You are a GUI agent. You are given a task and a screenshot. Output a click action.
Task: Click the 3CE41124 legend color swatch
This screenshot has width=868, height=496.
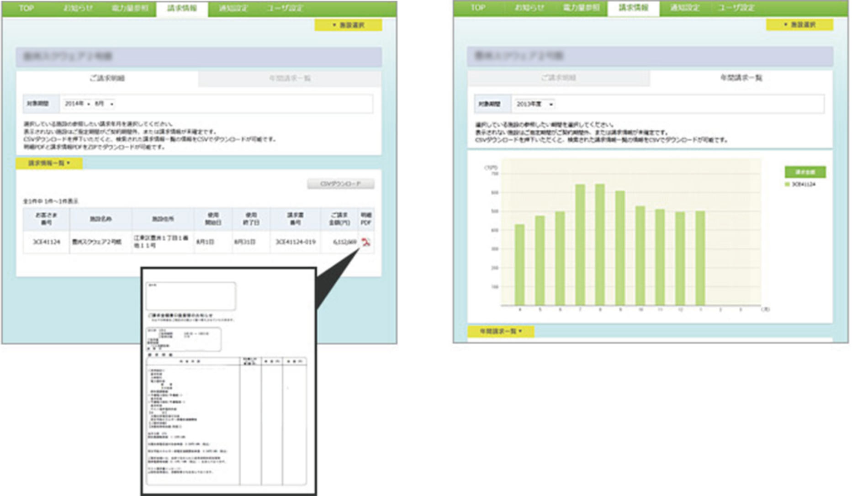pos(787,185)
